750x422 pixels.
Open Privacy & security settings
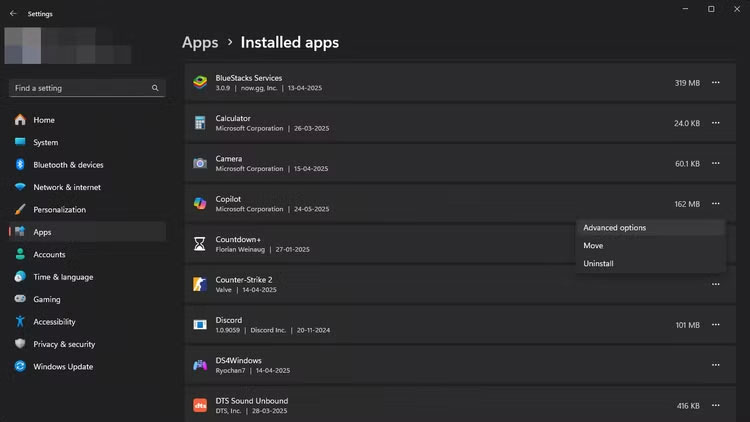[x=64, y=344]
